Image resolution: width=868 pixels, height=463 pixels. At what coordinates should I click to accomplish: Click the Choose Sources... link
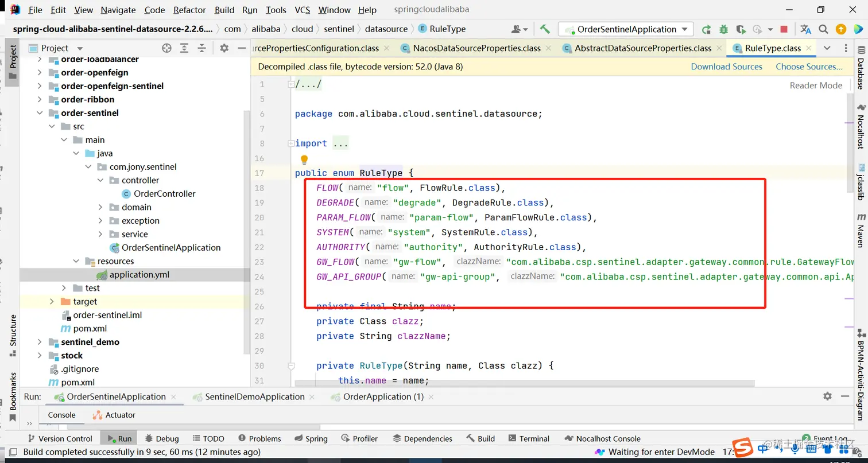809,67
